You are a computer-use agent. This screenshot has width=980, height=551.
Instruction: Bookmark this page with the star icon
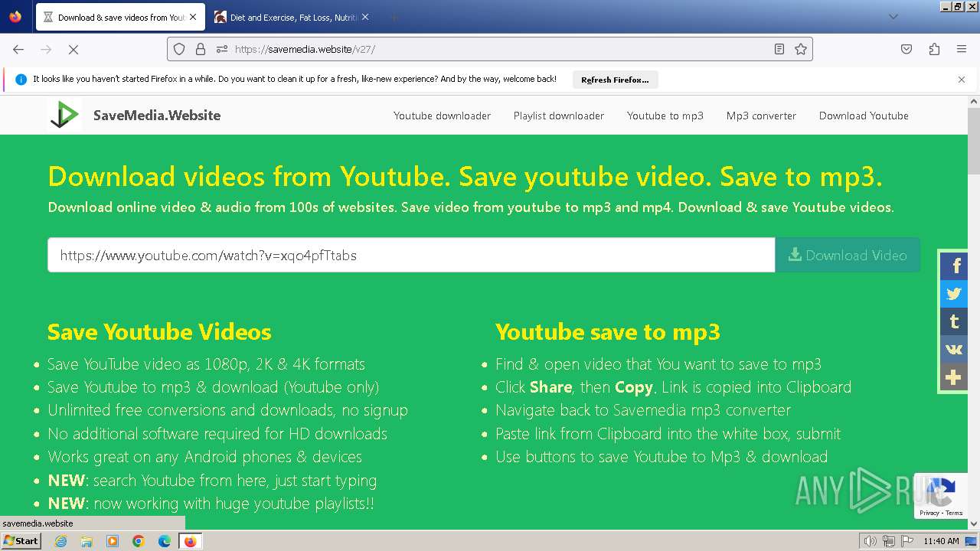[x=801, y=49]
